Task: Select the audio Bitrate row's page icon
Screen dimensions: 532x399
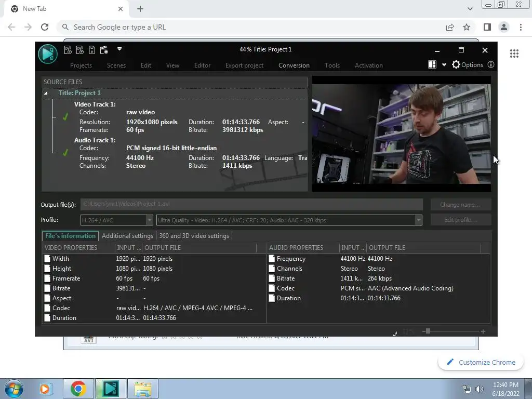Action: click(271, 278)
